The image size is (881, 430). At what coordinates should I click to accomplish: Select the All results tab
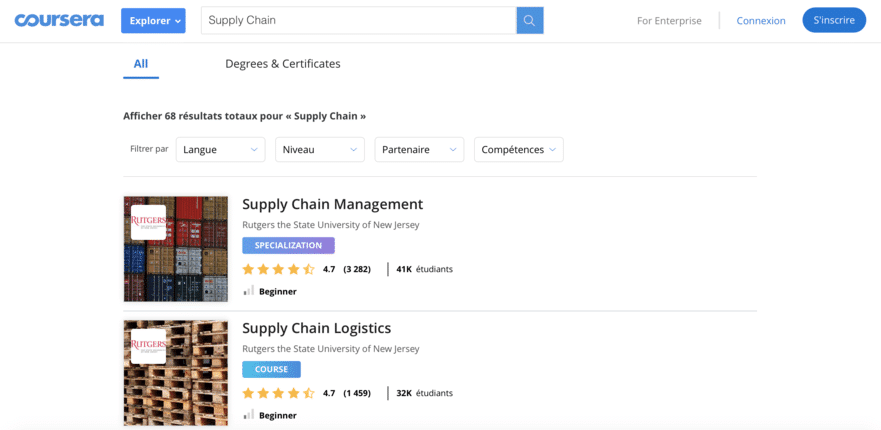(x=141, y=64)
